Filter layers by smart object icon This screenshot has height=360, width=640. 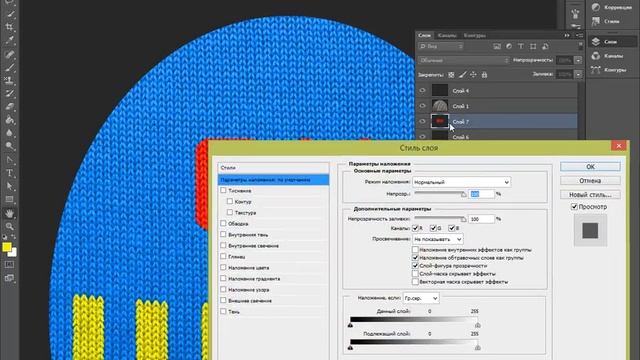[545, 47]
